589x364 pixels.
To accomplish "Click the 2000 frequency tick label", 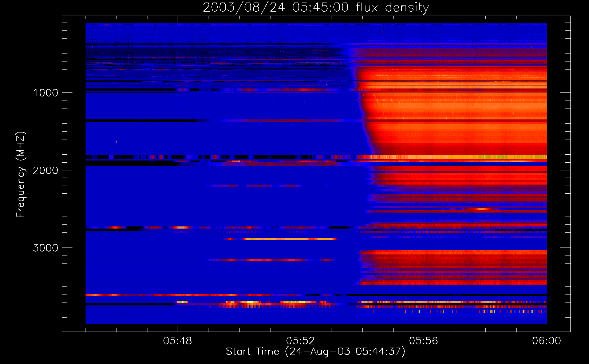I will (46, 170).
